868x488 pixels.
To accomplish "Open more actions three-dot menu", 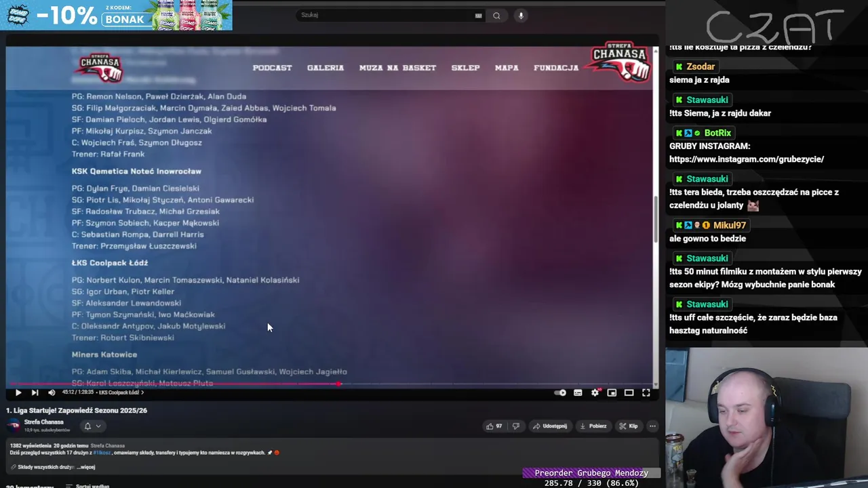I will 652,426.
